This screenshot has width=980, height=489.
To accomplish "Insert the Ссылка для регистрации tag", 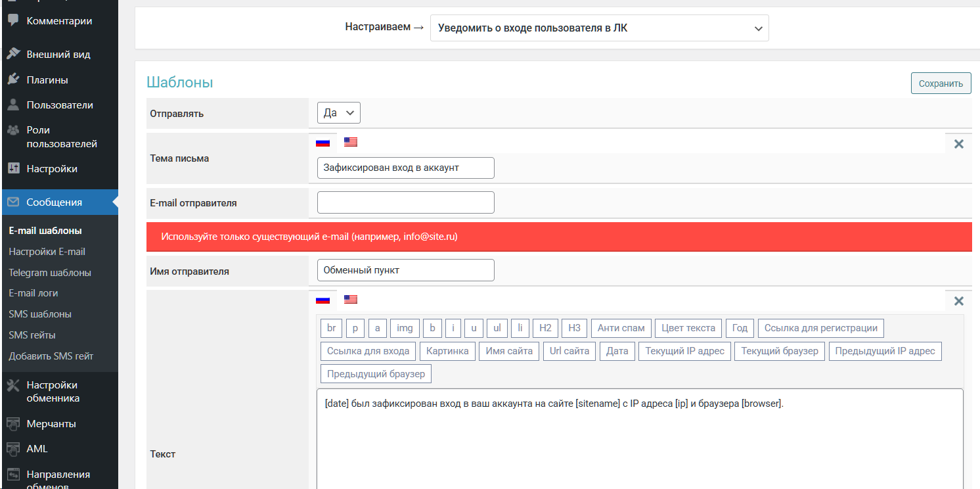I will [x=820, y=328].
